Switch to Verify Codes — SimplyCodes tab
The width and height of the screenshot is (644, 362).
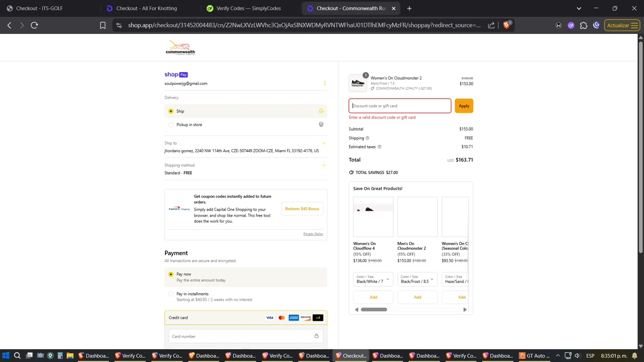(x=249, y=8)
